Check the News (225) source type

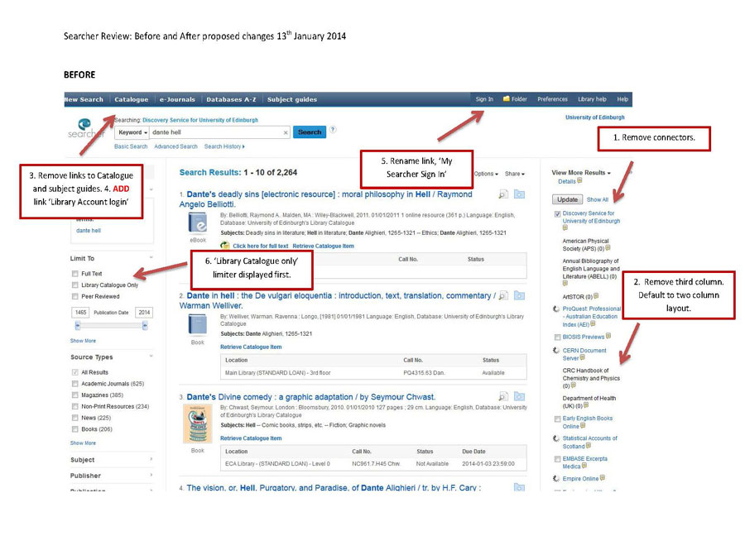75,418
